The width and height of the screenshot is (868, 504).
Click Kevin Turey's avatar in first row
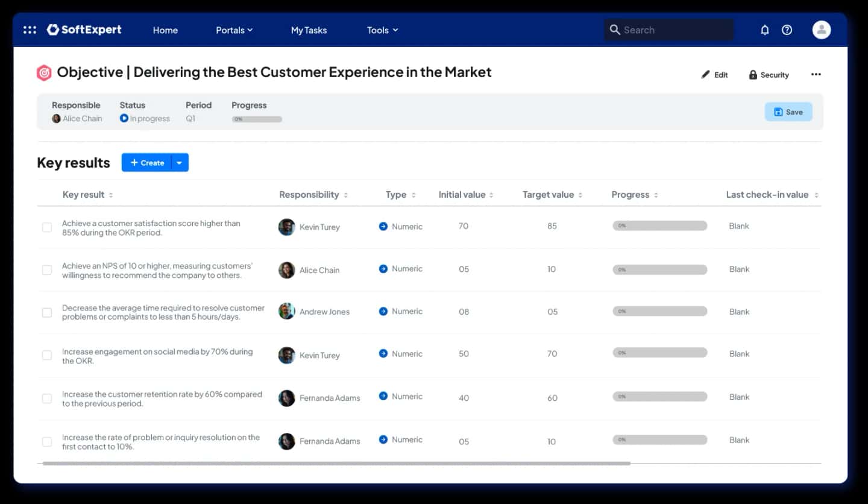tap(287, 227)
